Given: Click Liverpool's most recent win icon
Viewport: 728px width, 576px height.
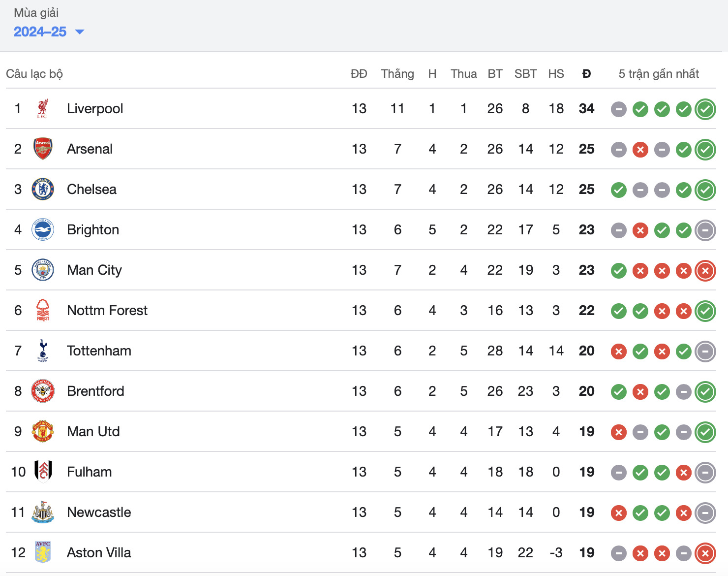Looking at the screenshot, I should (x=705, y=109).
